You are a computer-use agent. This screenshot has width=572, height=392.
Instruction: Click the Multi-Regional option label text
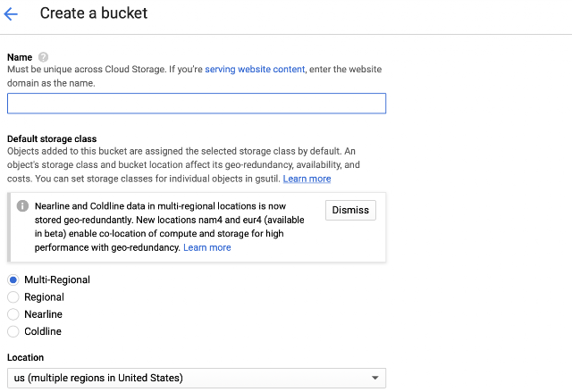[x=57, y=279]
